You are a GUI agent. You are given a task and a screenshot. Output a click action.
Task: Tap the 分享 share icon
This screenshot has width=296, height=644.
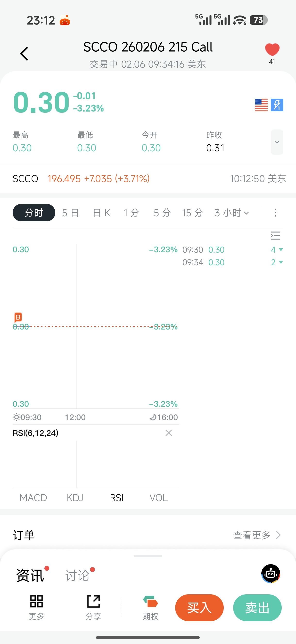[94, 607]
